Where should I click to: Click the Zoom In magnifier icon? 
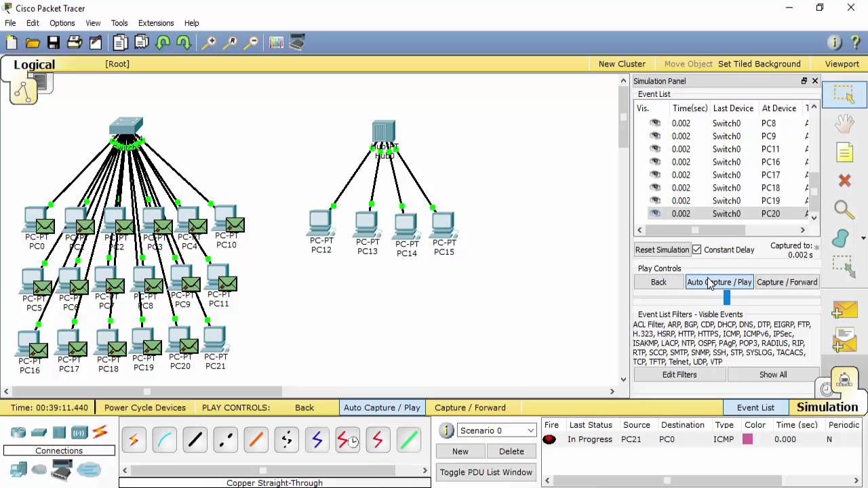point(209,43)
